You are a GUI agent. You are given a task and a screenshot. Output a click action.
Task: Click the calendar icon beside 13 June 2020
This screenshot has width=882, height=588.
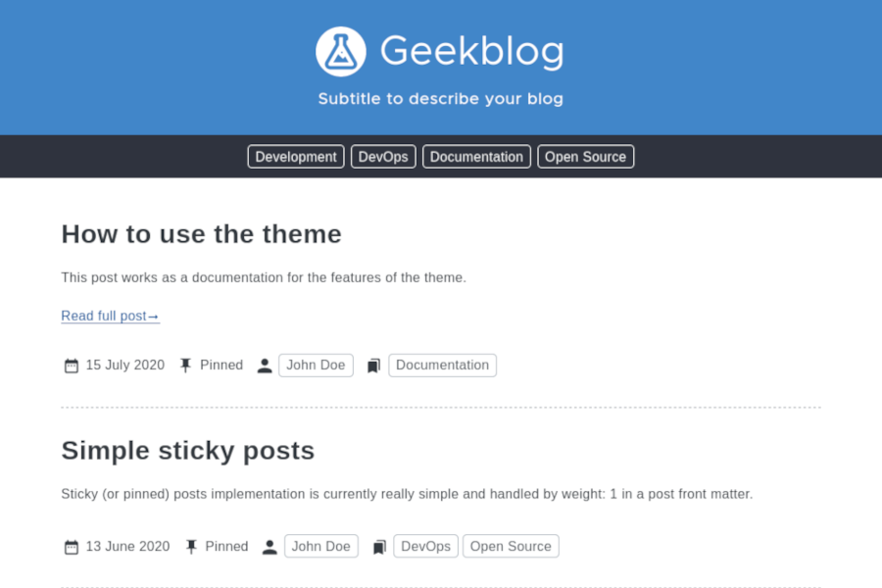(72, 547)
